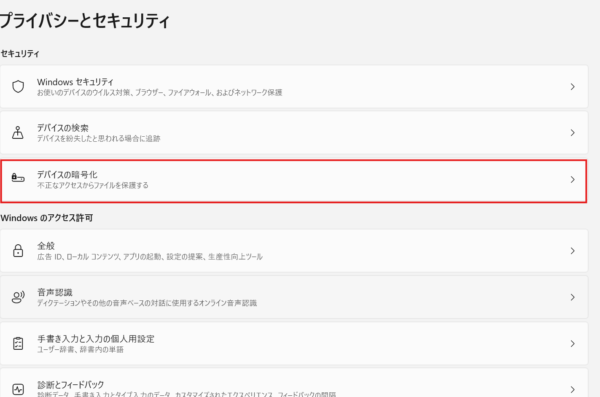Click the 音声認識 speaking-head icon
The height and width of the screenshot is (397, 600).
(x=18, y=297)
